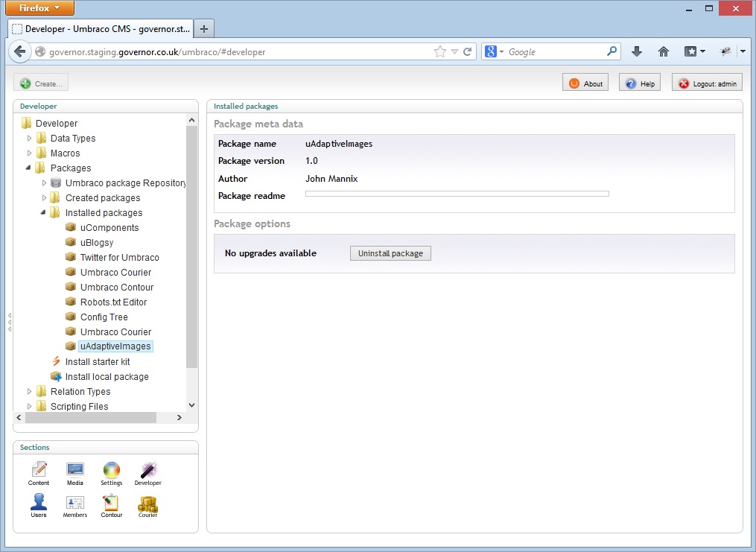Open the Google search engine dropdown
This screenshot has width=756, height=552.
click(495, 51)
